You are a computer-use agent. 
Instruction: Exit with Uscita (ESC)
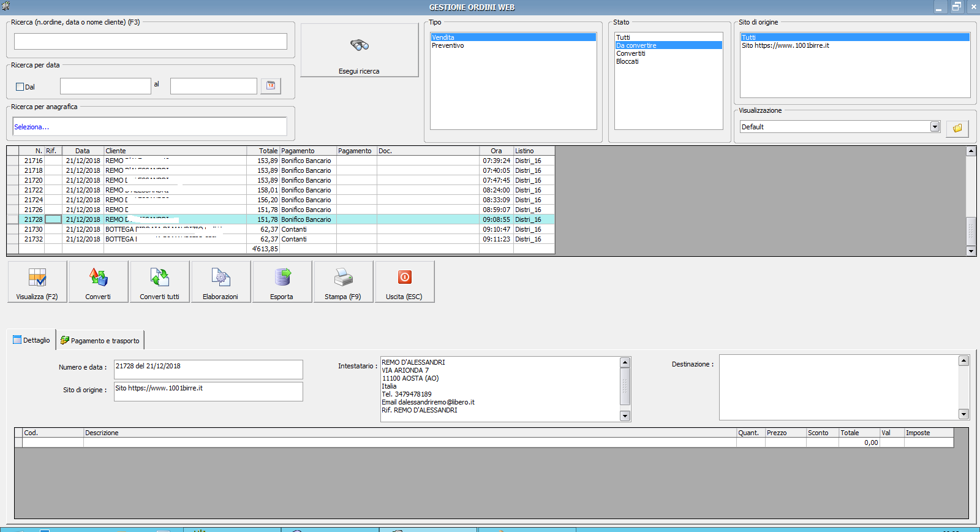405,282
